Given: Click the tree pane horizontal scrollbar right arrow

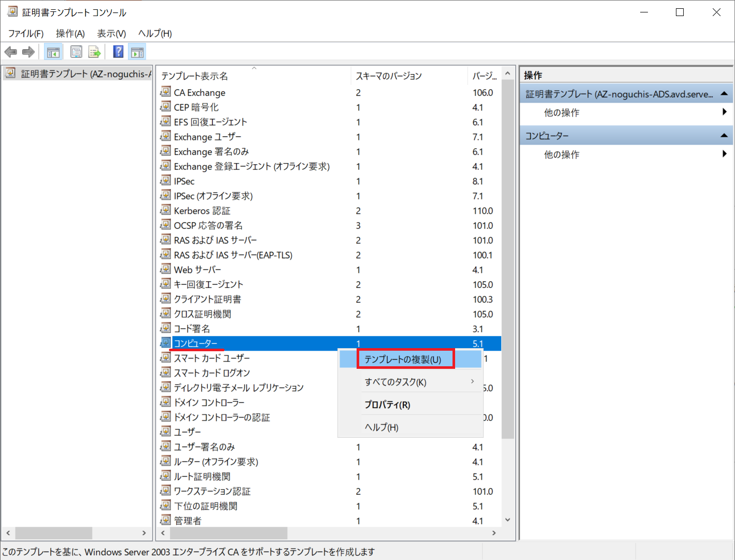Looking at the screenshot, I should pos(144,533).
